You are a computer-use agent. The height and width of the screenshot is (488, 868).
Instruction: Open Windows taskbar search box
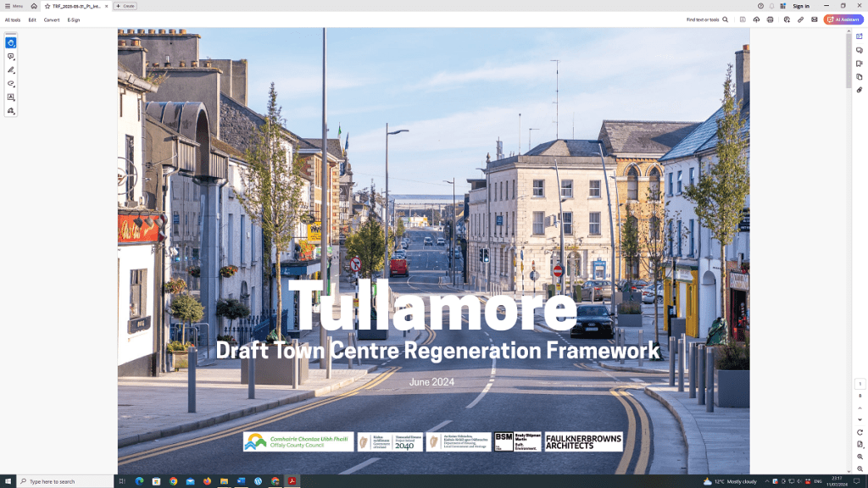pyautogui.click(x=64, y=481)
